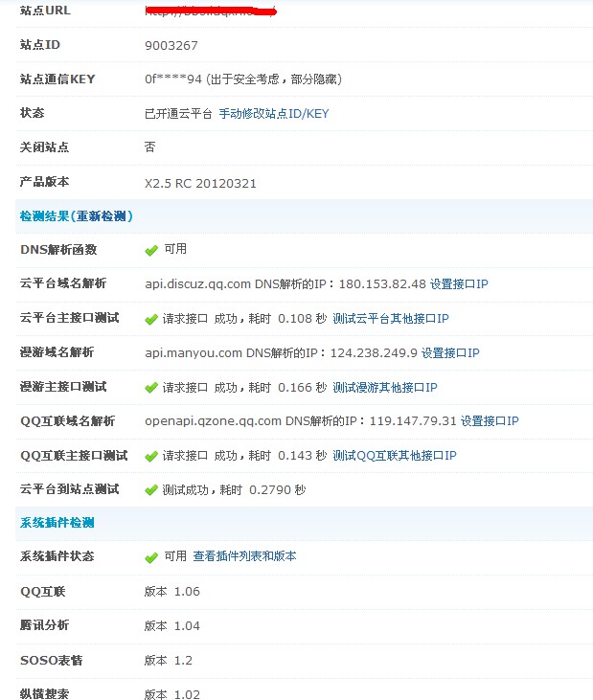Click the IP address 180.153.82.48
The height and width of the screenshot is (700, 593).
[x=382, y=284]
